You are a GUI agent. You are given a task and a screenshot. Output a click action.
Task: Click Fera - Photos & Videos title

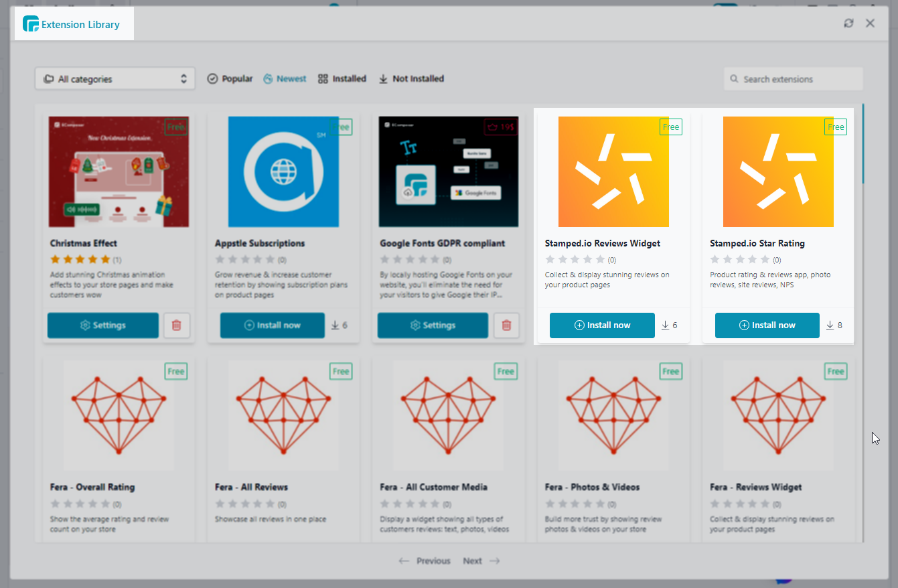pos(593,487)
